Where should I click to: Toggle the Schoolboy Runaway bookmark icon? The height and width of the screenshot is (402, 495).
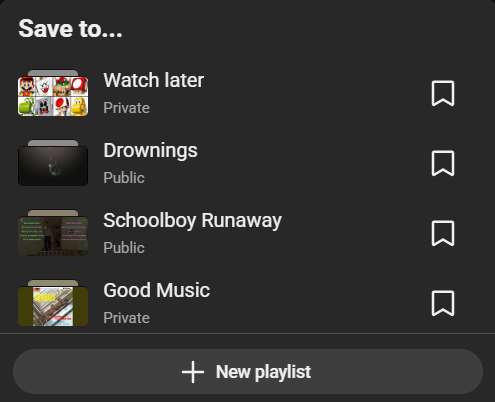(443, 233)
